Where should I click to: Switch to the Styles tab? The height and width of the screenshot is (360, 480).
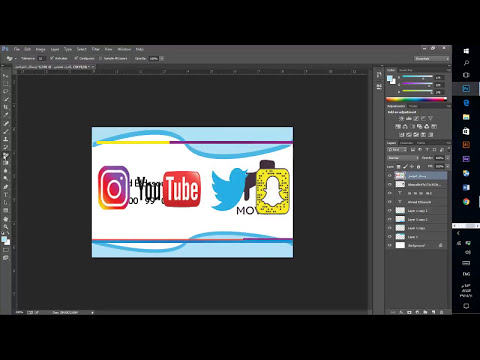click(413, 106)
